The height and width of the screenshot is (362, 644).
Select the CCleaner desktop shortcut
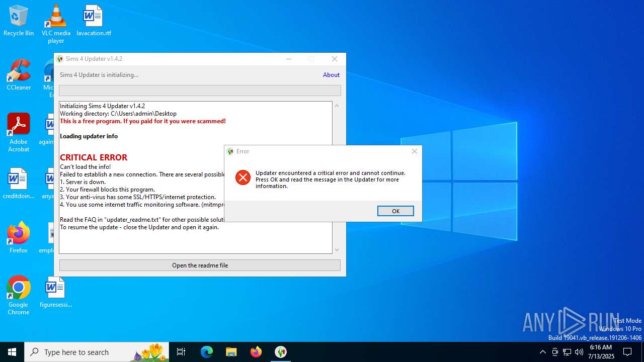pos(19,75)
